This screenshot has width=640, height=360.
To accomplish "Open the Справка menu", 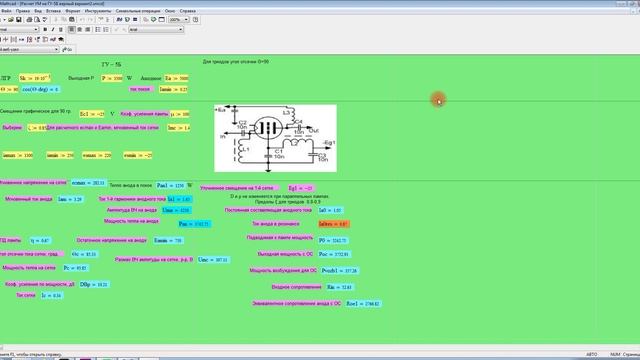I will [188, 11].
